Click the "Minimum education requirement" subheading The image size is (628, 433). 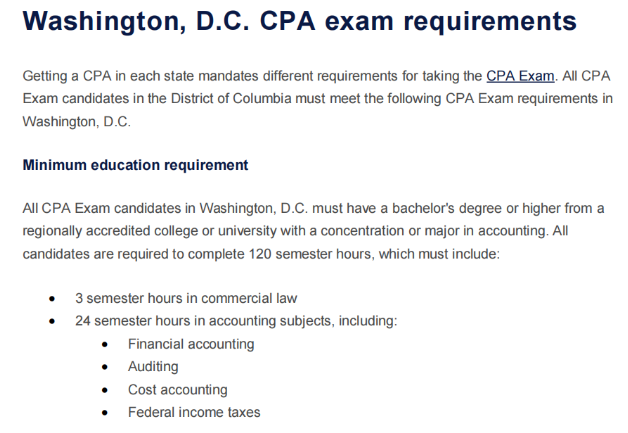pos(135,165)
